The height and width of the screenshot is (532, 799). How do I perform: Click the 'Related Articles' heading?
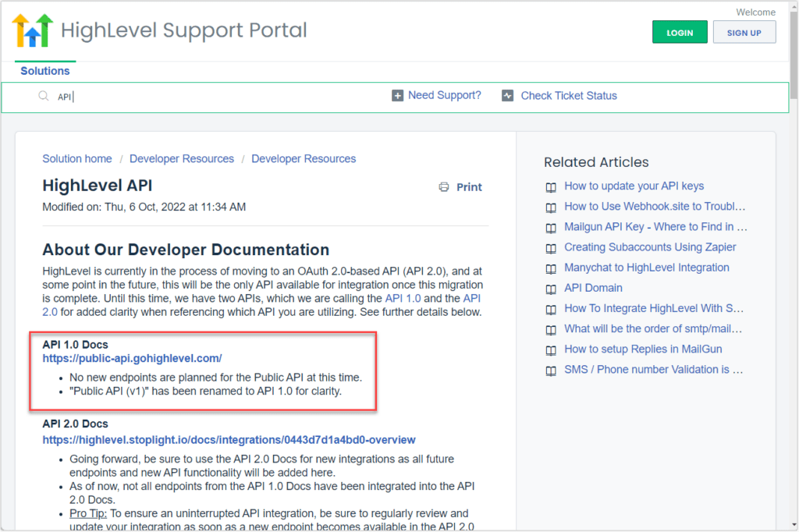tap(596, 162)
